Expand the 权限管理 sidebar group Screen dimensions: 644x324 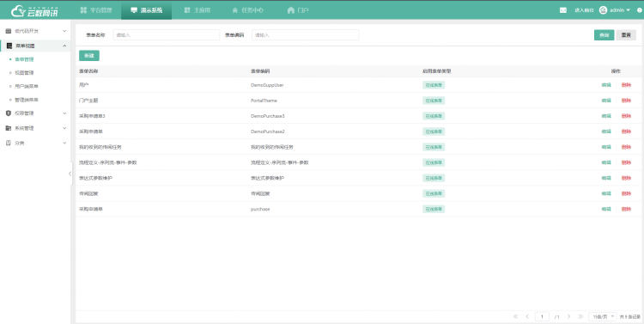(x=64, y=113)
